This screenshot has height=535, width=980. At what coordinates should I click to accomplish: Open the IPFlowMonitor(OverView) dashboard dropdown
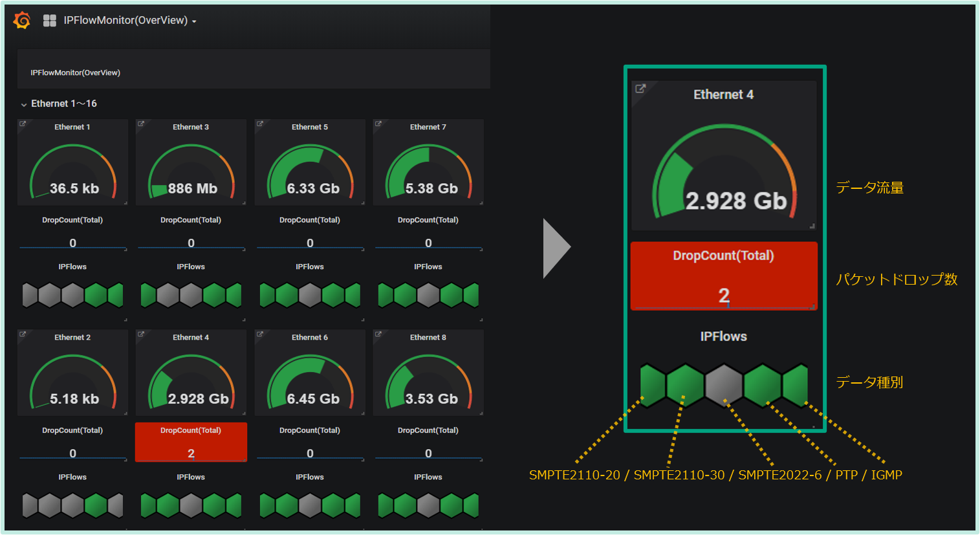click(x=125, y=21)
